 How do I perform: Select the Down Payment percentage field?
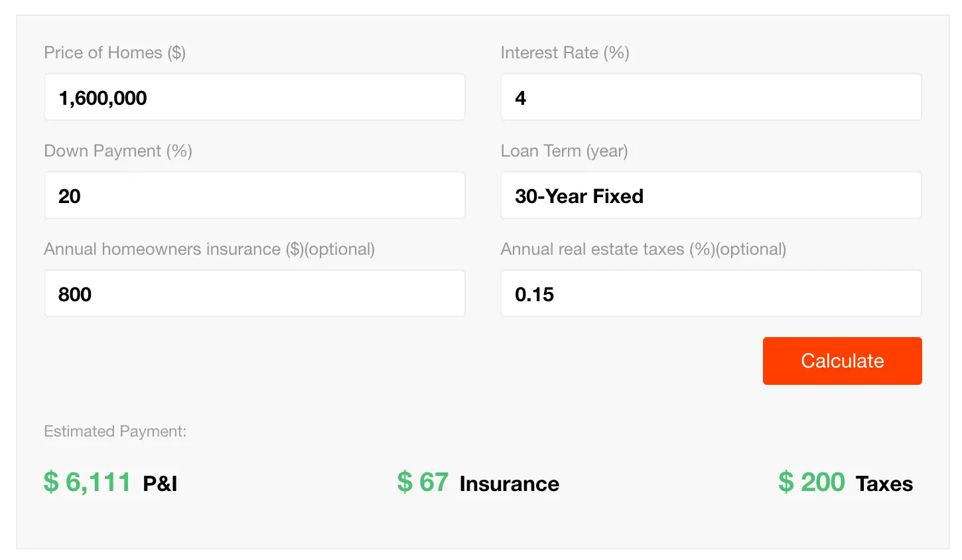click(254, 196)
